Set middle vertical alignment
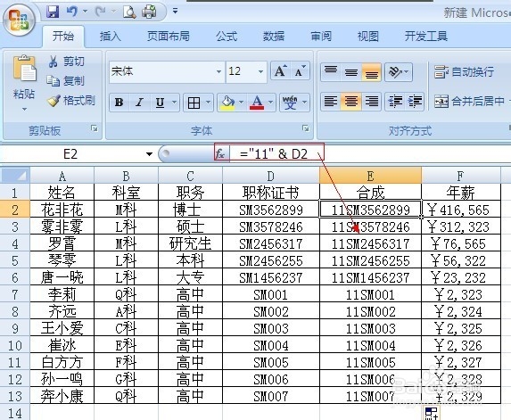Screen dimensions: 511x420 [351, 71]
